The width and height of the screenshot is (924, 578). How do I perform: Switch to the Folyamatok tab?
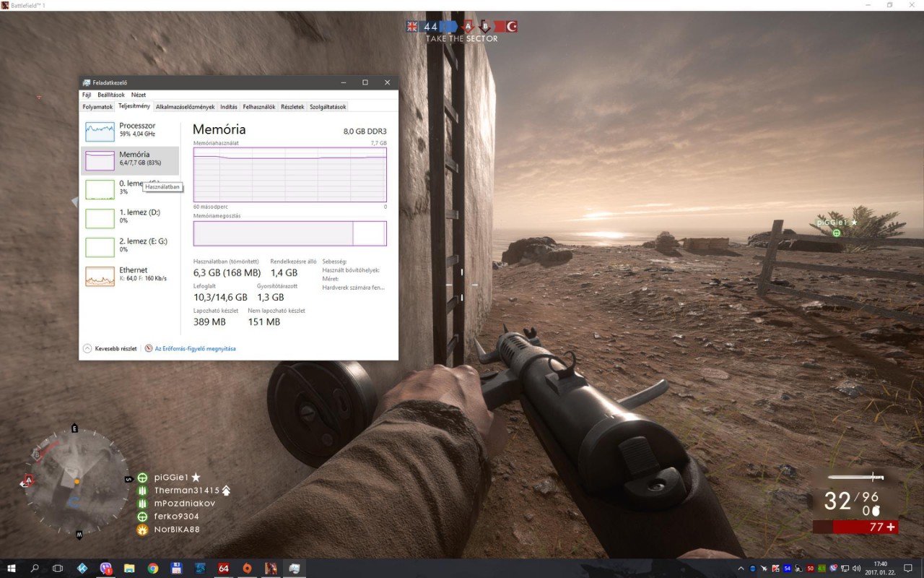(97, 107)
